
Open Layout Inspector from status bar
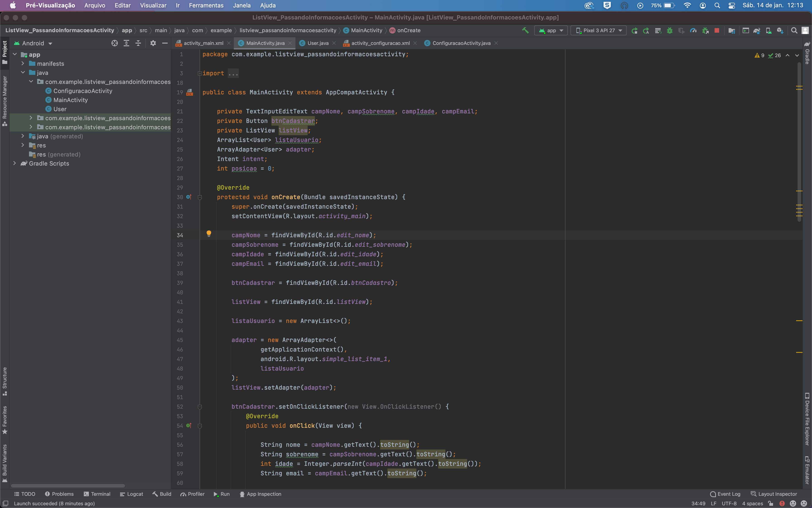tap(774, 494)
